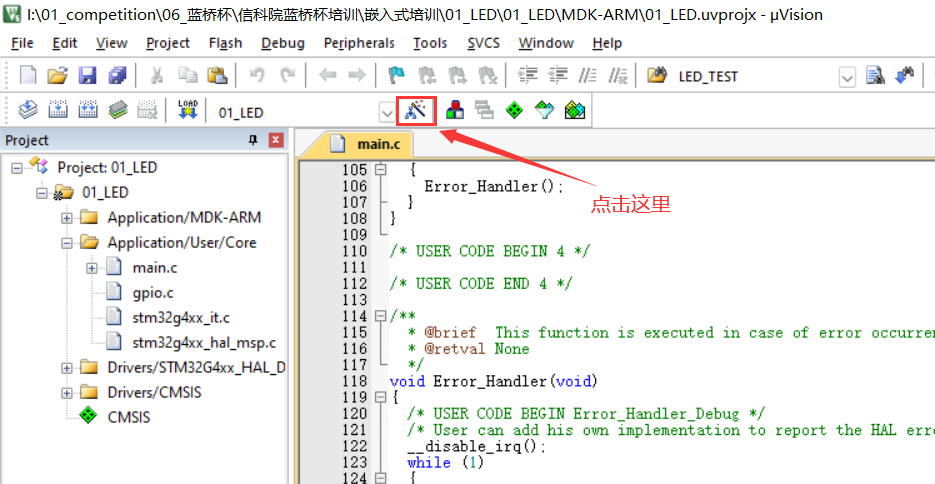Open the Peripherals menu
The image size is (935, 484).
358,43
